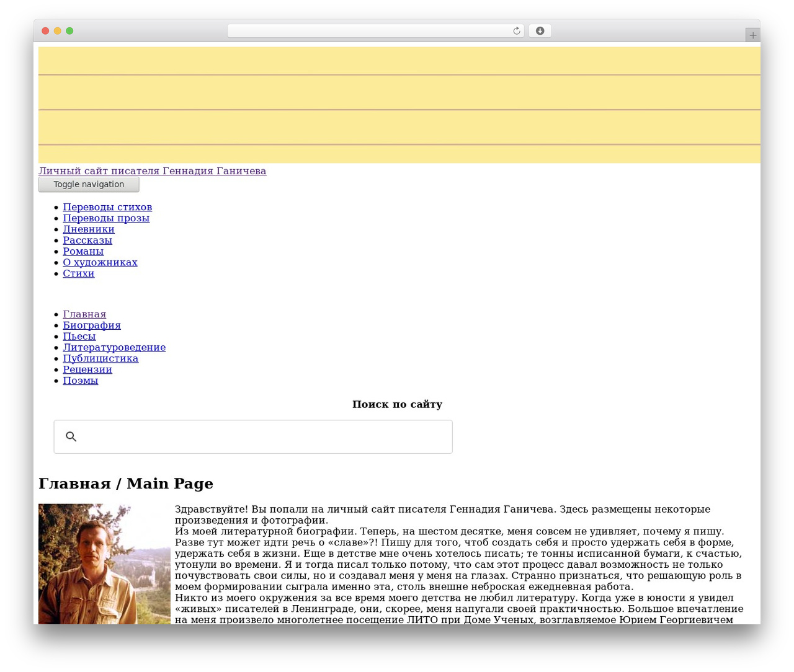Open the Биография link
794x672 pixels.
tap(92, 325)
